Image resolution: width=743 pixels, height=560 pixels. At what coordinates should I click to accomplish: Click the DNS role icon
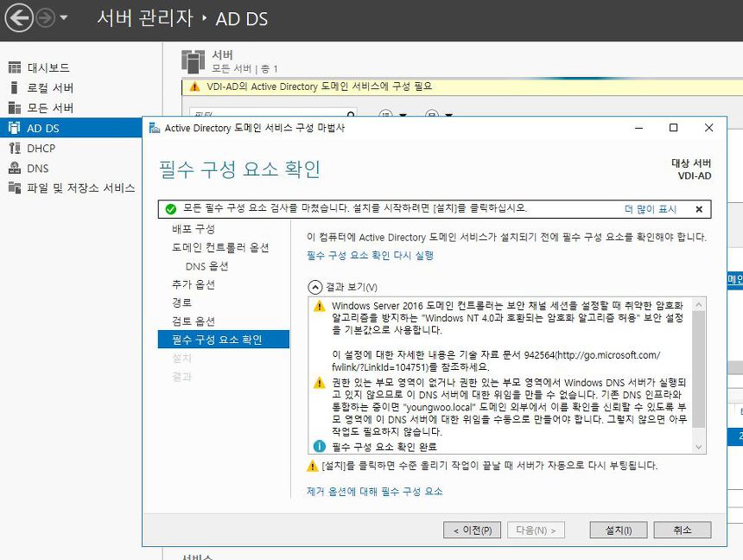pos(15,168)
